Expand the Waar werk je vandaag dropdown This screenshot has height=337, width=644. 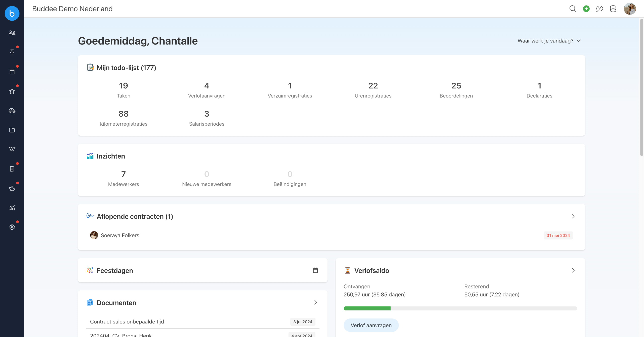pyautogui.click(x=549, y=41)
